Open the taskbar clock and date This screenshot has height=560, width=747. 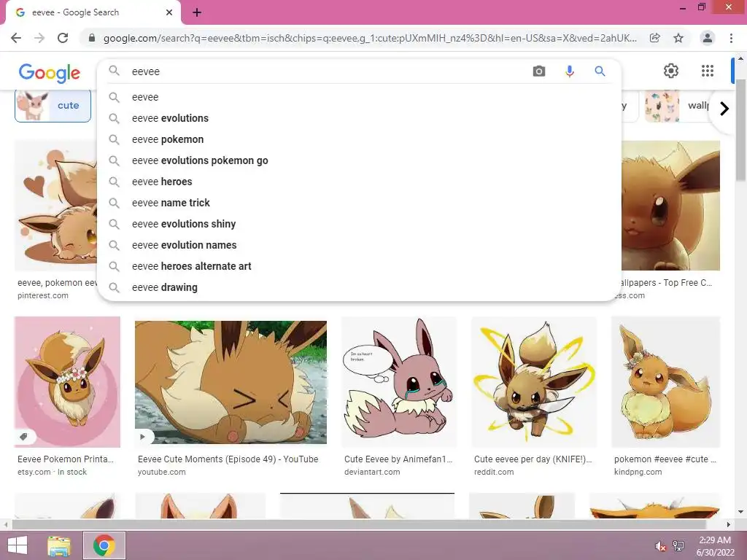point(715,546)
